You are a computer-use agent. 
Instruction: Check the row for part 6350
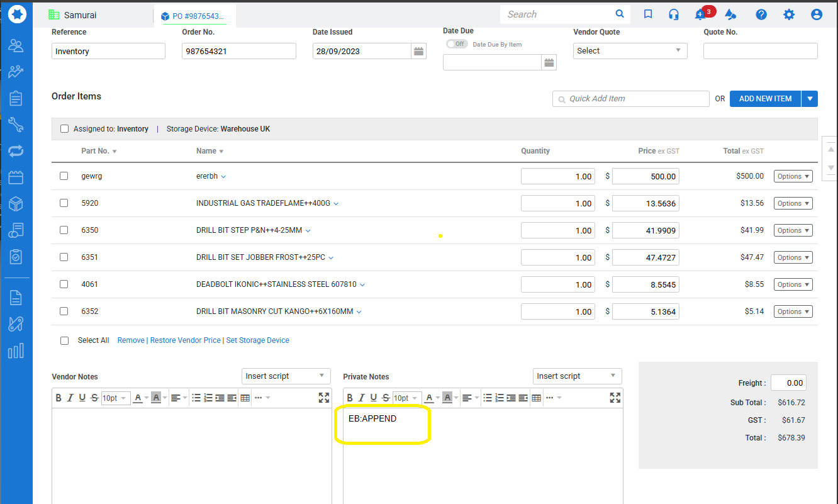(64, 230)
